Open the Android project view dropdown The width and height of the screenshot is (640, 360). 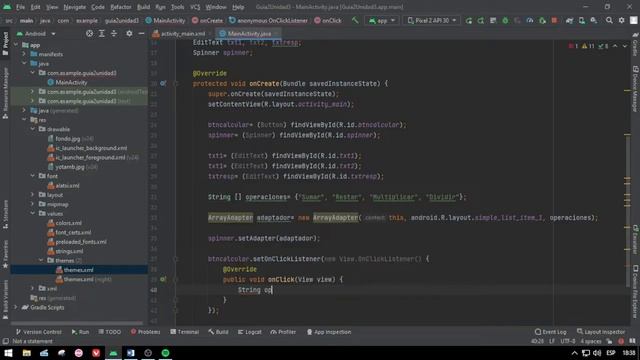coord(36,33)
